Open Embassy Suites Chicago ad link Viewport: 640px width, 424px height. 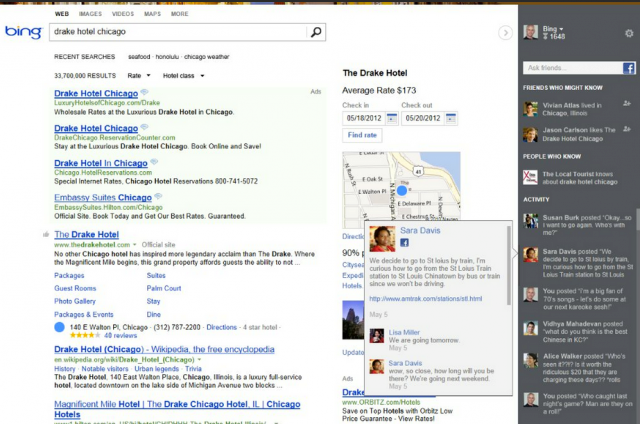[x=103, y=198]
